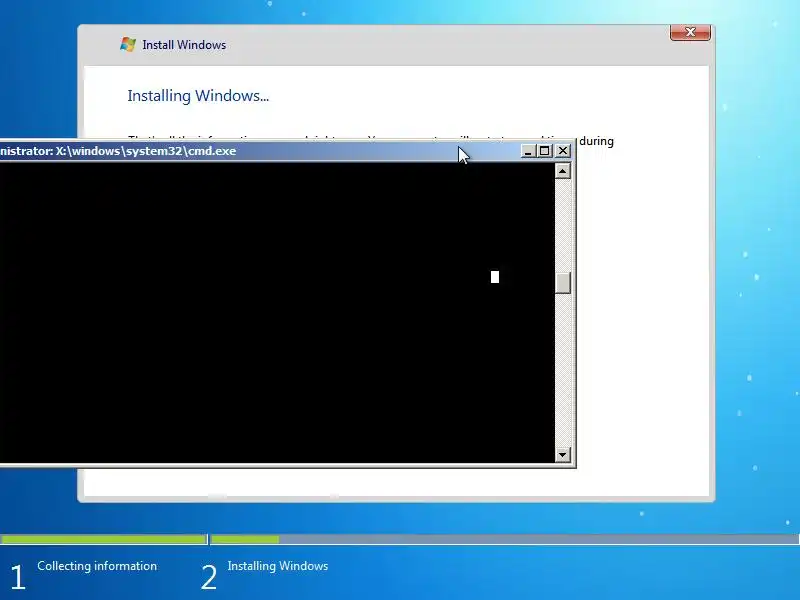Click the Collecting information progress bar
The height and width of the screenshot is (600, 800).
click(104, 539)
